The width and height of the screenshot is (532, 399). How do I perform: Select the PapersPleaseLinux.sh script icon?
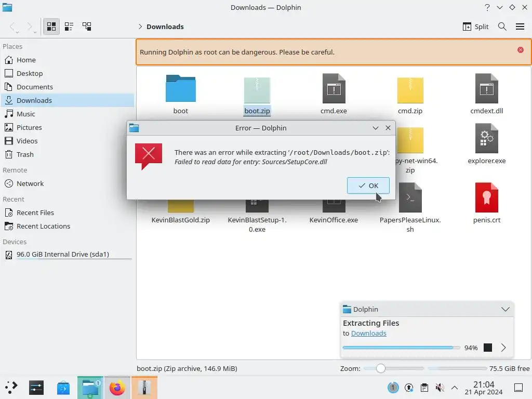tap(410, 197)
